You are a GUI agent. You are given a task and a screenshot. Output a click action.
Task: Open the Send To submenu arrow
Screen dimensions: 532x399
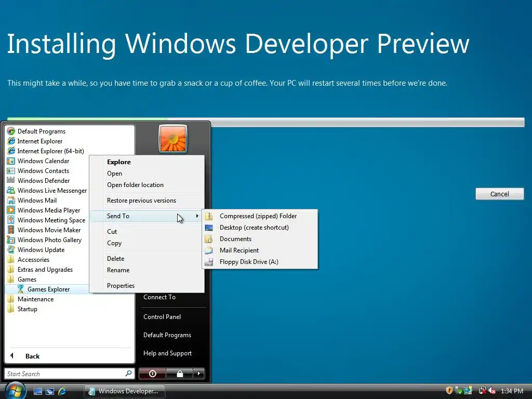(x=197, y=216)
